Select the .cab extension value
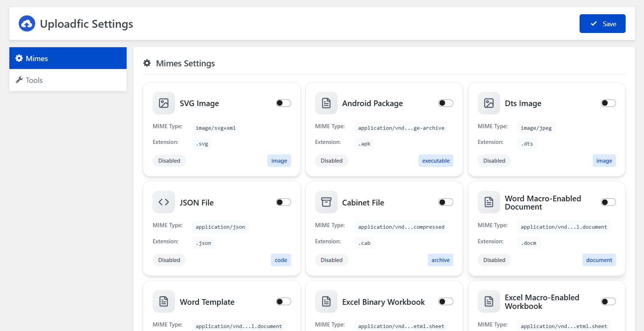This screenshot has width=644, height=331. point(364,243)
